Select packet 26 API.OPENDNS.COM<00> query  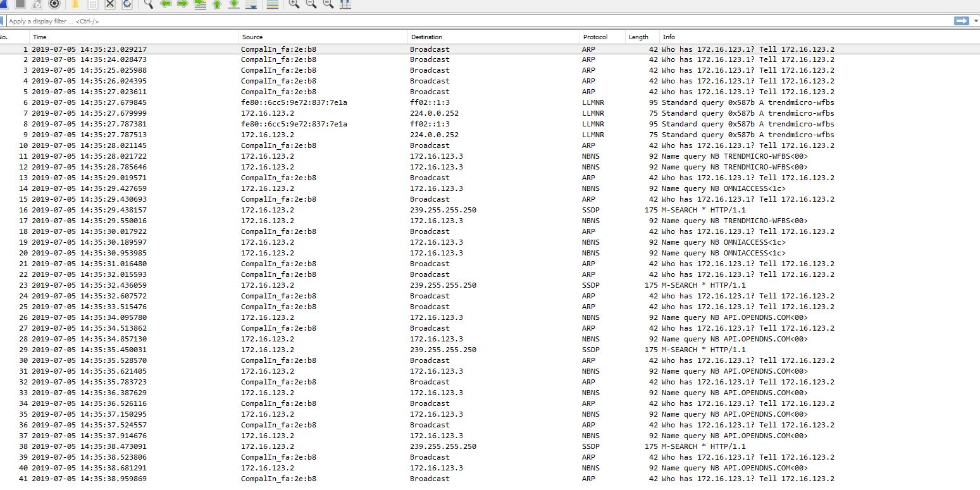coord(490,317)
